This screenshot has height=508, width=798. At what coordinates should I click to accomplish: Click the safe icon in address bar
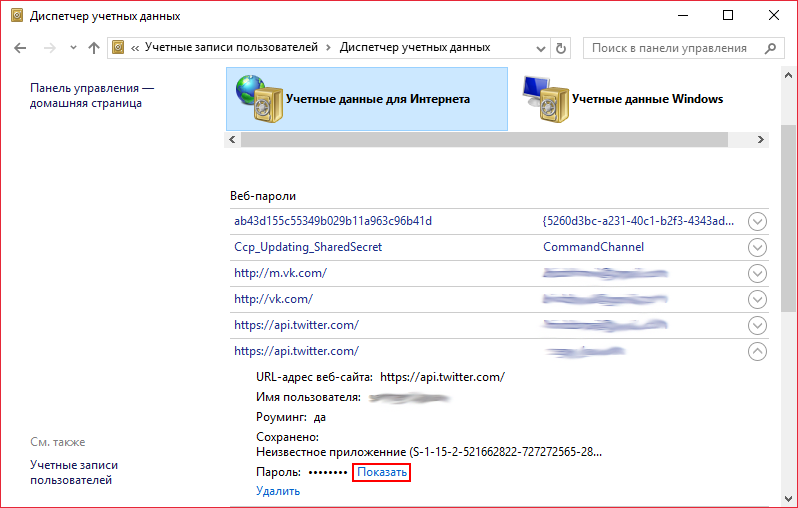click(x=118, y=48)
